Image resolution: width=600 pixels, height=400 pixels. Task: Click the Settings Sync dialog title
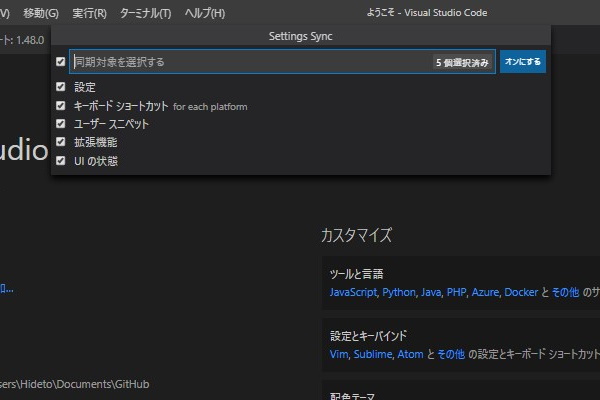click(300, 36)
